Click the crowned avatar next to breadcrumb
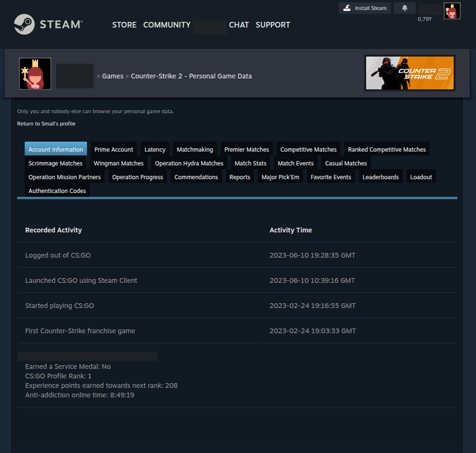The image size is (476, 453). click(35, 74)
